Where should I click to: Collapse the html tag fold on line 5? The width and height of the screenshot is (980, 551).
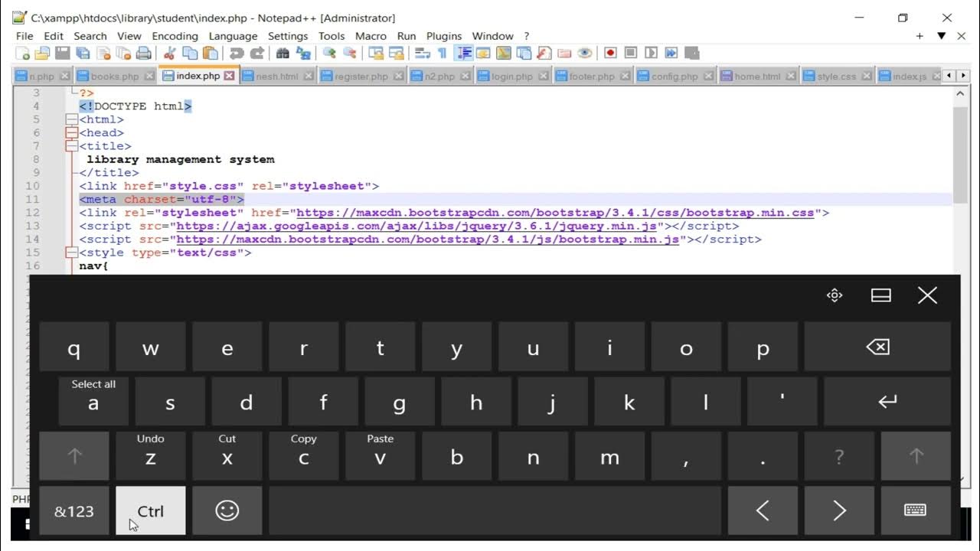click(71, 119)
